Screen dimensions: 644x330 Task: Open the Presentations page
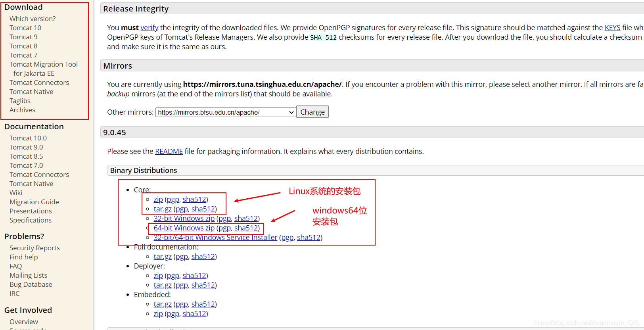pos(31,211)
